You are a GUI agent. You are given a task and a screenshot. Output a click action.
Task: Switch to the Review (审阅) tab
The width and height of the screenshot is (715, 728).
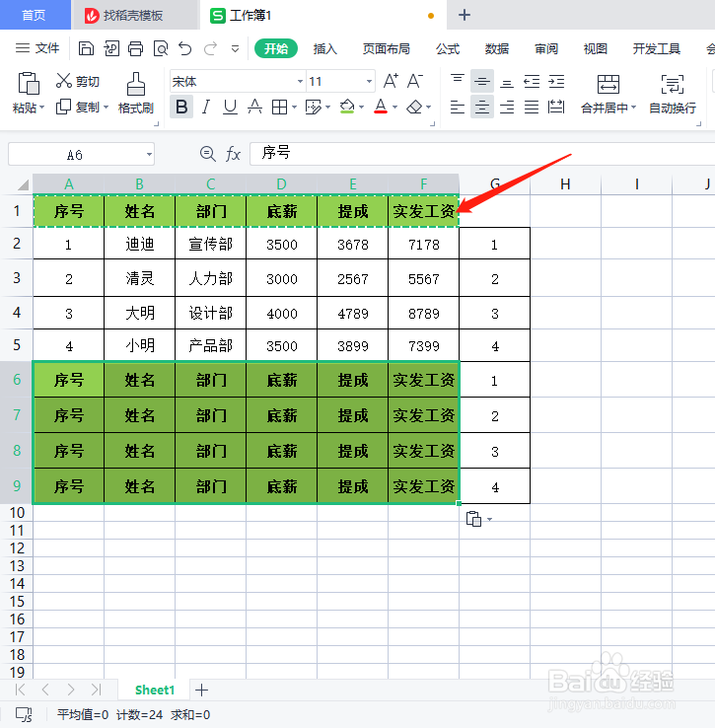[546, 48]
